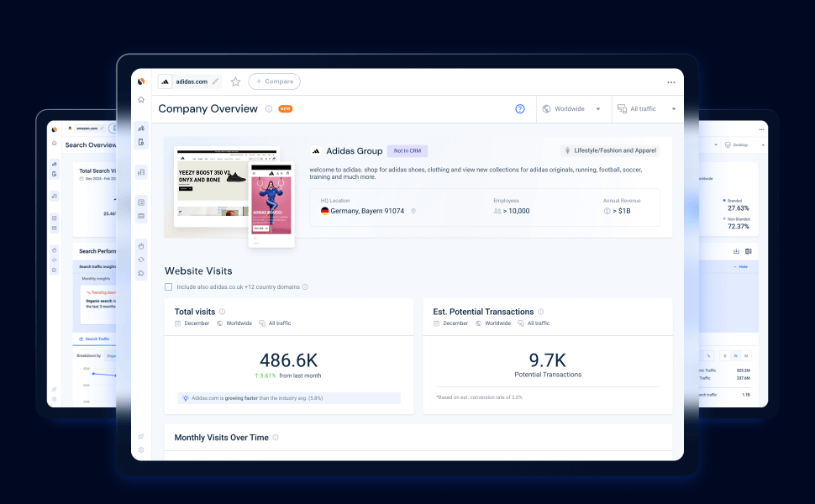Select the adidas.com domain chip
The height and width of the screenshot is (504, 815).
point(190,81)
